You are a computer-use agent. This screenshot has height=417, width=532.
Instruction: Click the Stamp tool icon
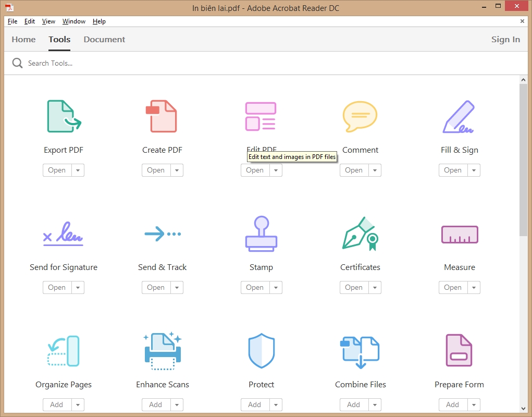pyautogui.click(x=261, y=234)
